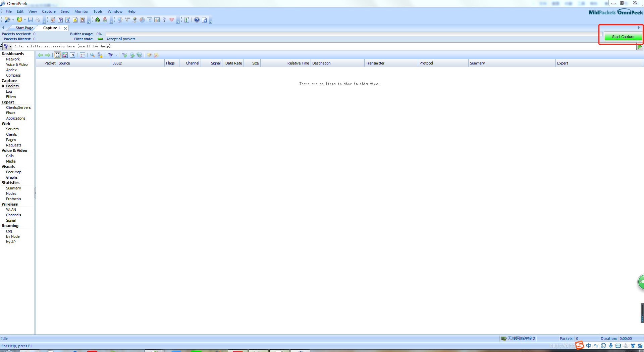Click the green Start Capture button
Screen dimensions: 644x352
click(623, 37)
